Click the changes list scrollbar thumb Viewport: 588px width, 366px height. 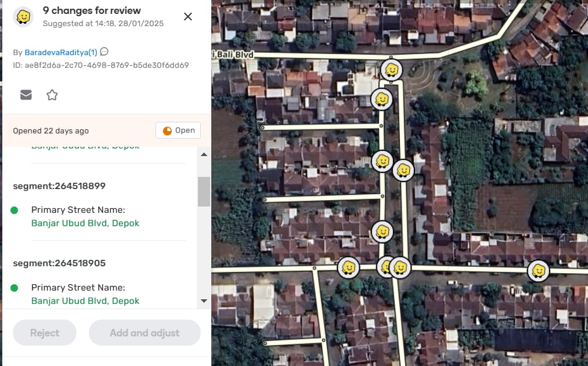point(204,192)
